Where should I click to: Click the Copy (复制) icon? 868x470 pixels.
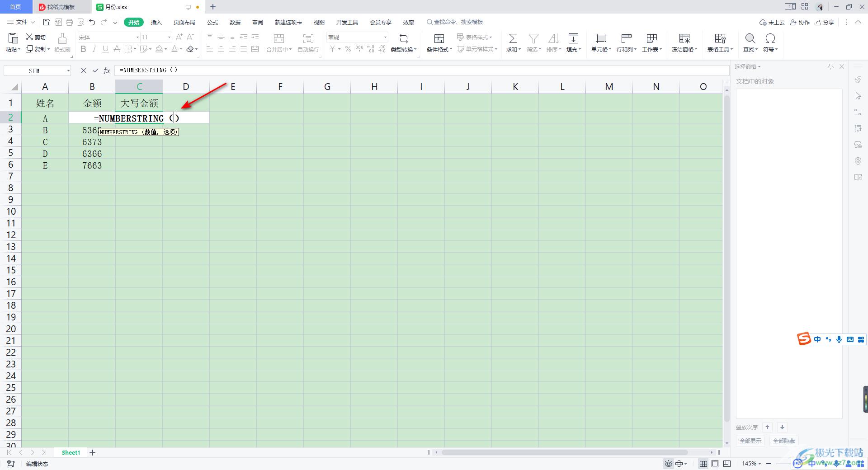[29, 49]
